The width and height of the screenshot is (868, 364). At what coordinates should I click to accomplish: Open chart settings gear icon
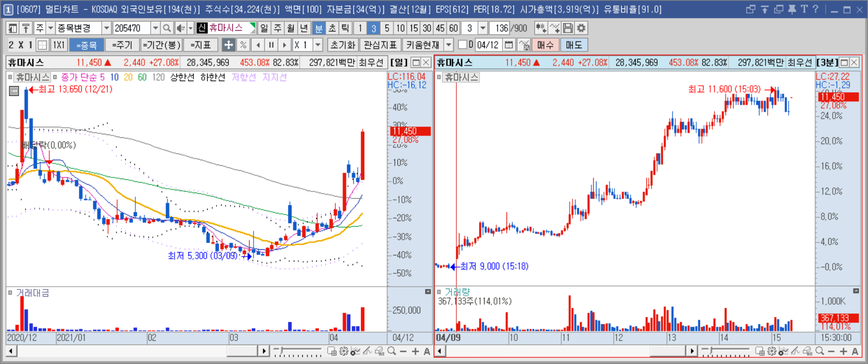pyautogui.click(x=581, y=28)
